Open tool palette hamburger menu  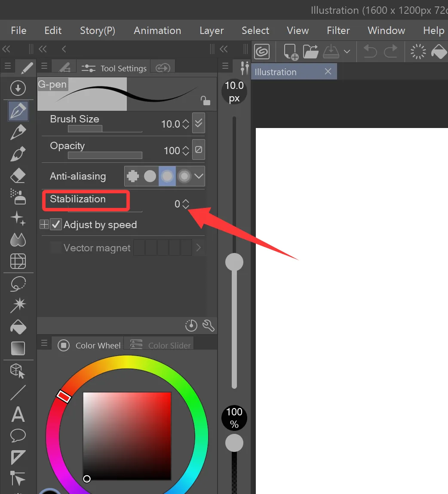click(x=8, y=66)
